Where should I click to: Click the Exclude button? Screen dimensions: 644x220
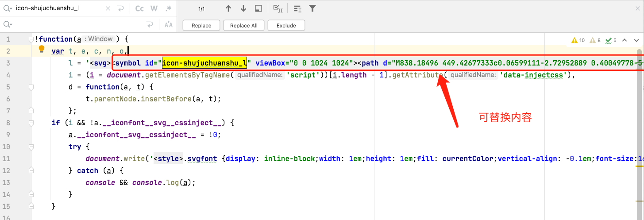[x=286, y=25]
